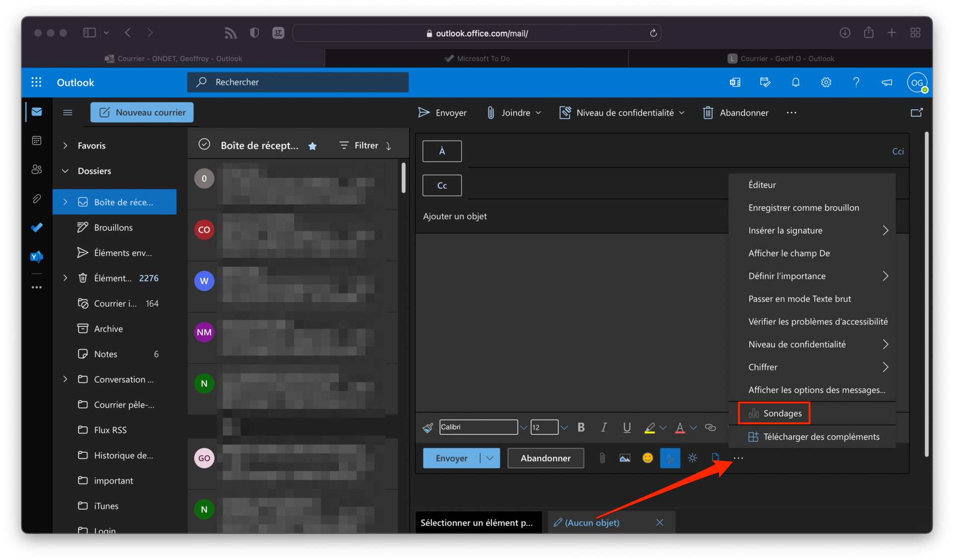The height and width of the screenshot is (560, 954).
Task: Open highlight color picker arrow
Action: click(663, 427)
